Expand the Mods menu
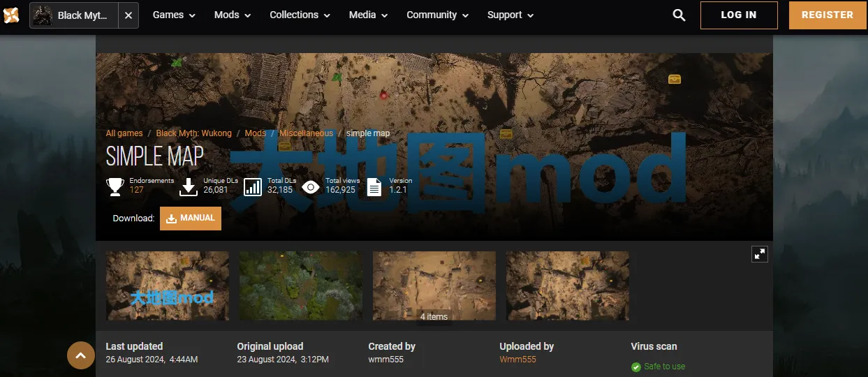The width and height of the screenshot is (868, 377). 233,15
